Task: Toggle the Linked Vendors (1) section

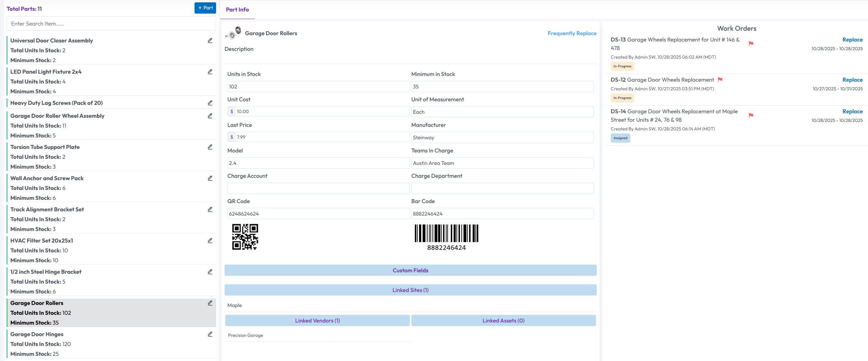Action: click(x=317, y=321)
